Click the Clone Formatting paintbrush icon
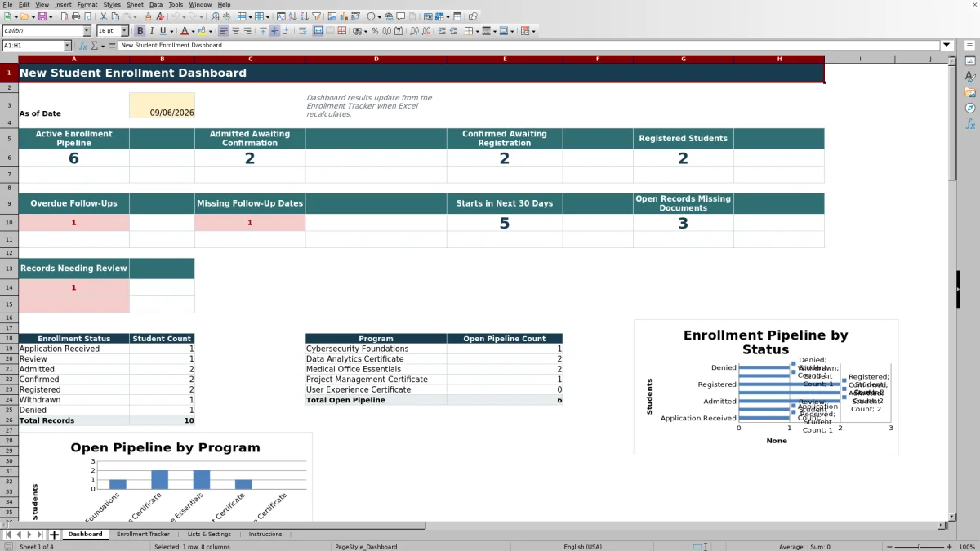Screen dimensions: 980x551 (148, 16)
